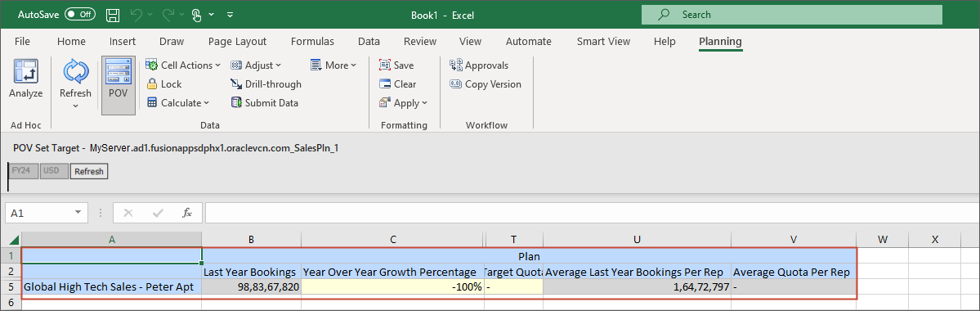Click the 'Plan' header cell
980x311 pixels.
click(529, 256)
